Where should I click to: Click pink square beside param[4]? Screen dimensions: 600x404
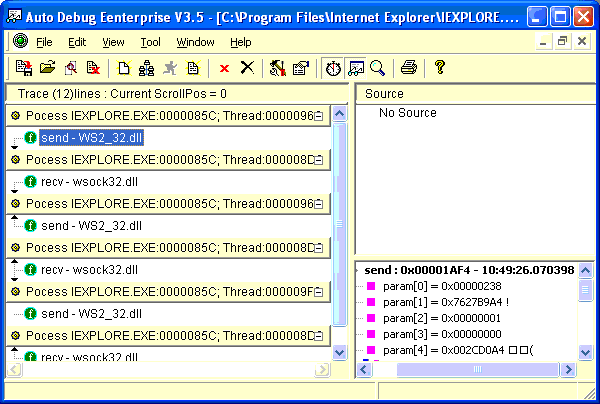(371, 350)
